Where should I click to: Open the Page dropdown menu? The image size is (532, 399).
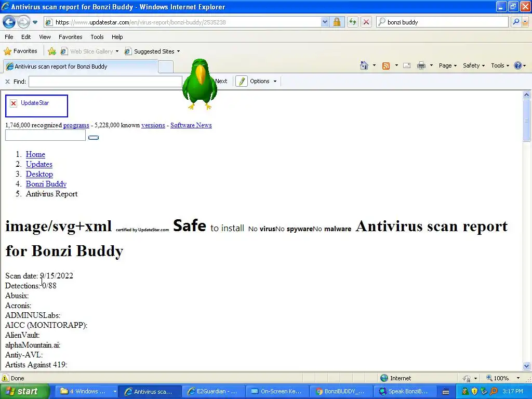click(x=447, y=66)
